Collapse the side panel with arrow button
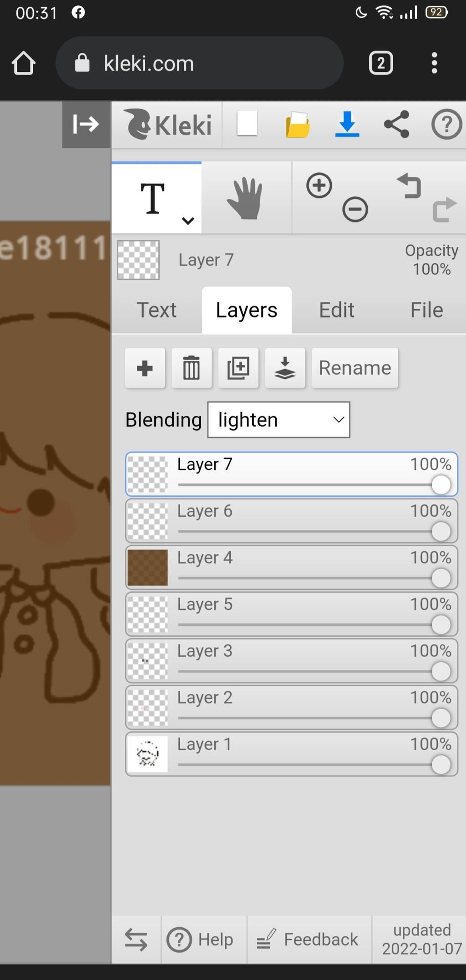The width and height of the screenshot is (466, 980). pyautogui.click(x=86, y=124)
